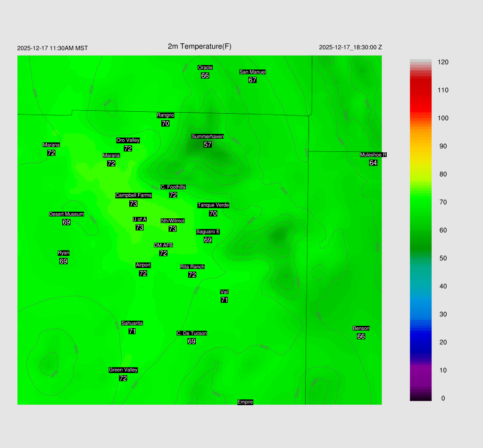Select the Benson station label
This screenshot has height=448, width=483.
click(x=361, y=328)
